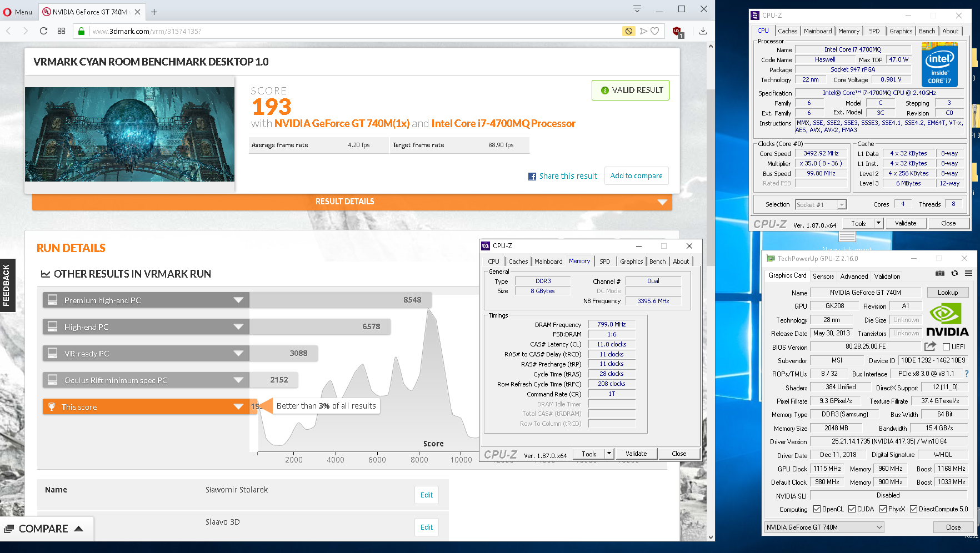Image resolution: width=980 pixels, height=553 pixels.
Task: Open the browser downloads icon
Action: pos(703,31)
